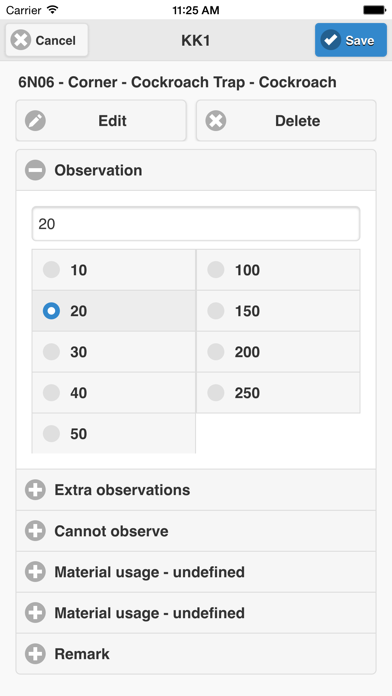Choose the 50 radio option

114,434
